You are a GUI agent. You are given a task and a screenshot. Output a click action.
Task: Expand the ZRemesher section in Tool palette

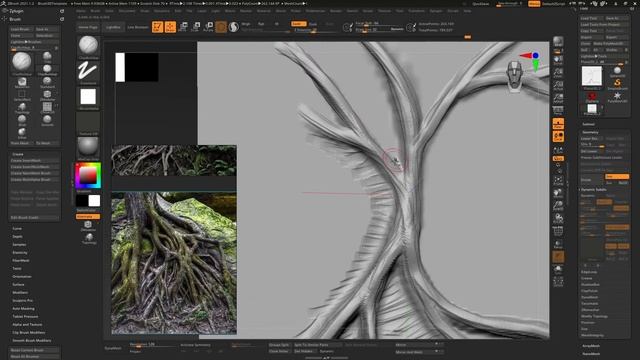(590, 310)
